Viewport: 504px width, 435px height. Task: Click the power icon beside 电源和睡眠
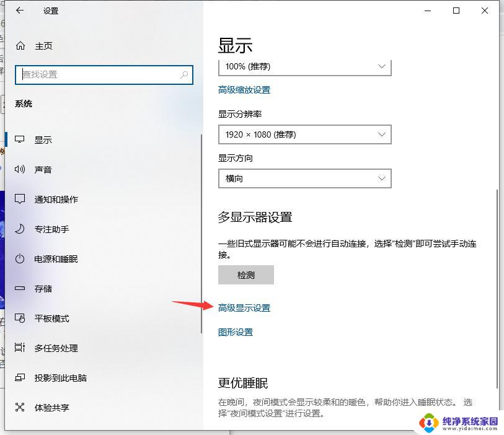point(20,258)
